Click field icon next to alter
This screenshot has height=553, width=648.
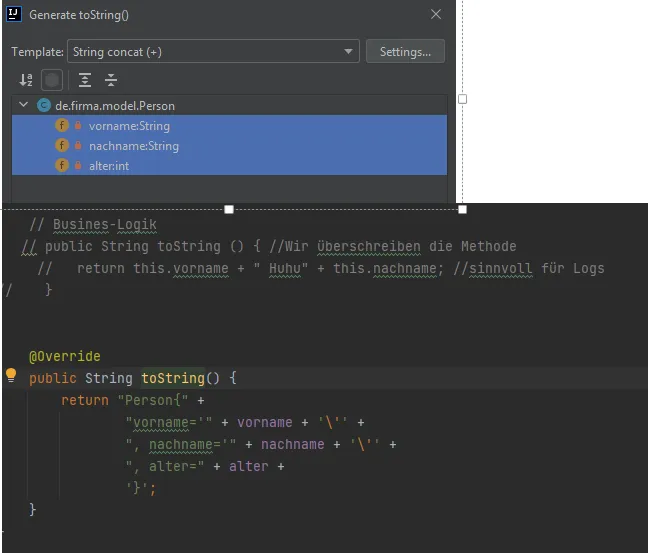pos(62,165)
